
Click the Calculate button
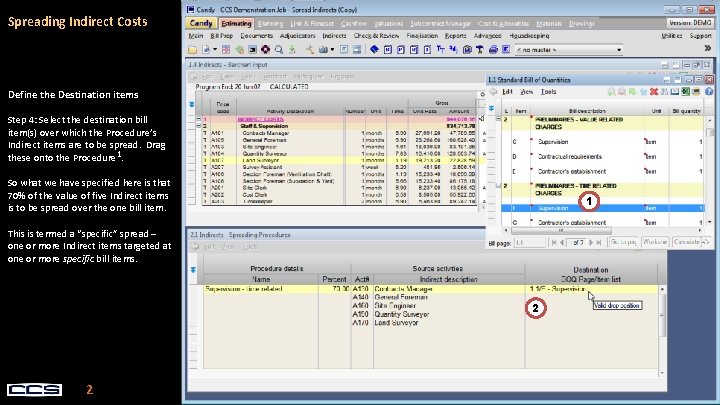pos(686,242)
